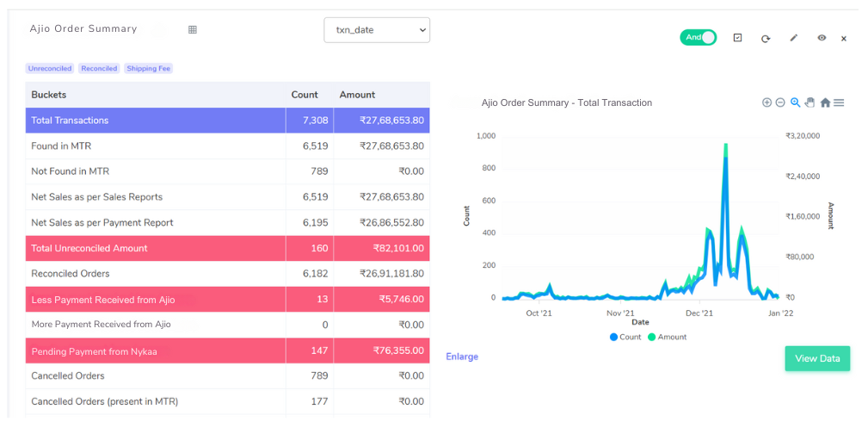Click the Not Found in MTR bucket
The height and width of the screenshot is (434, 868).
pos(227,172)
